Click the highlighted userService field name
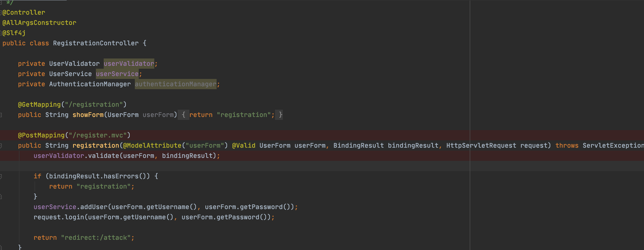 pos(117,74)
